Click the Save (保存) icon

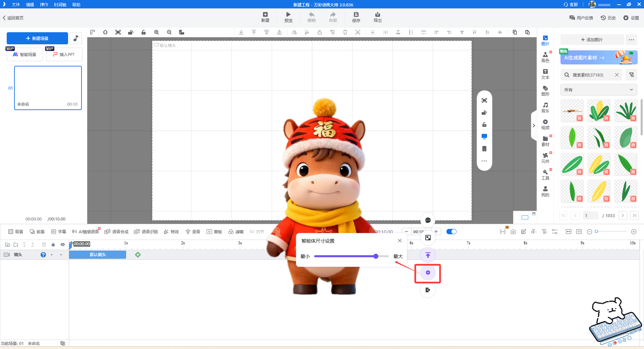[x=356, y=17]
